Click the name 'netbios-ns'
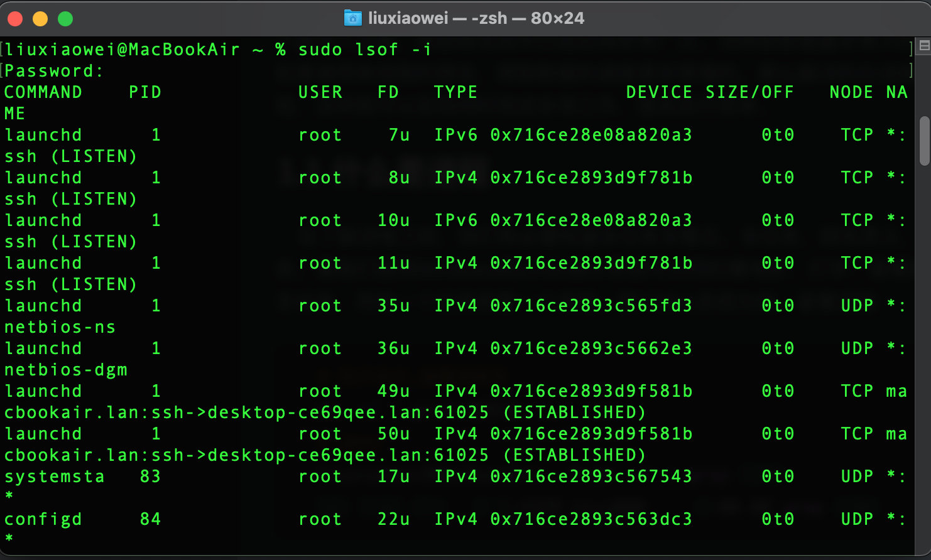 pos(60,327)
